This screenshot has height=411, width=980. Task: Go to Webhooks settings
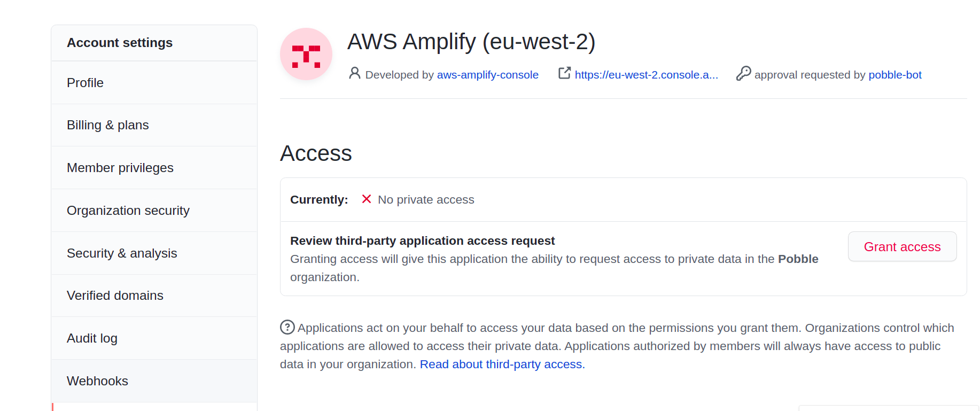pos(97,381)
